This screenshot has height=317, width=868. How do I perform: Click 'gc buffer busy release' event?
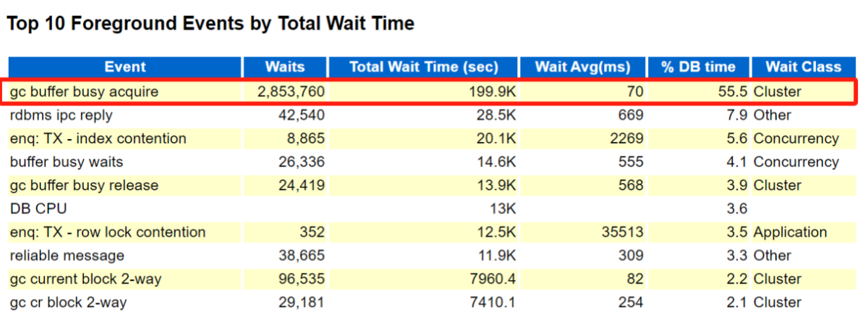pyautogui.click(x=84, y=185)
